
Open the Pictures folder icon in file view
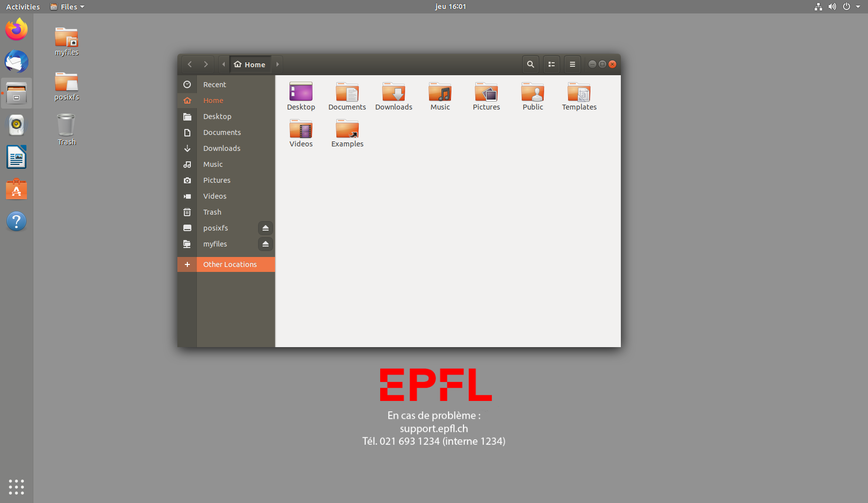(x=486, y=97)
